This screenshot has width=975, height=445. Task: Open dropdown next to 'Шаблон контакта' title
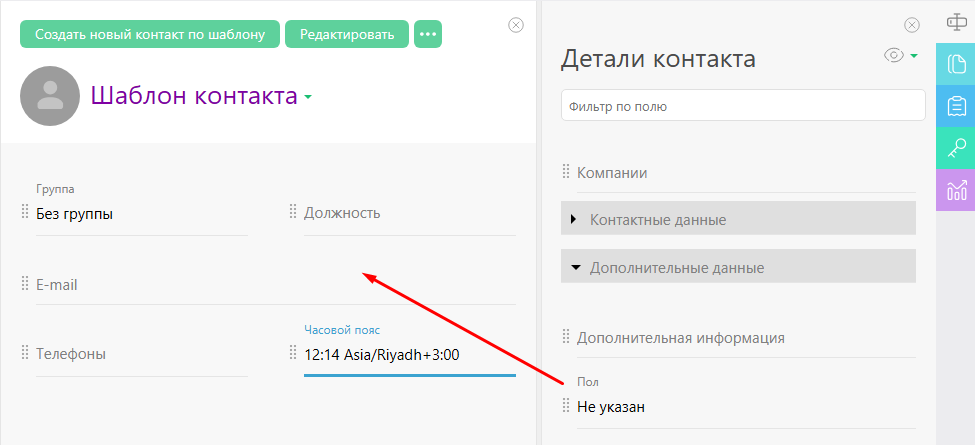pyautogui.click(x=307, y=98)
